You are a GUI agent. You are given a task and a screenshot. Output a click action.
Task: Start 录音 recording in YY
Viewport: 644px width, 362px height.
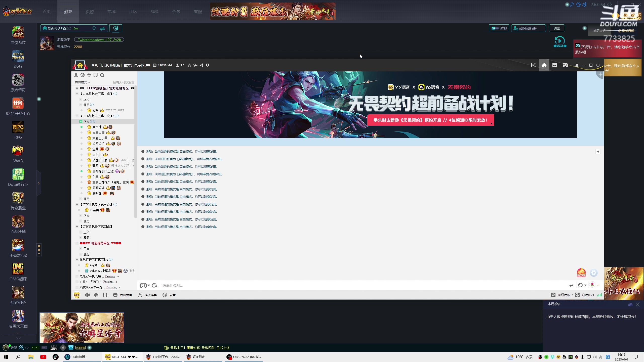pos(169,295)
